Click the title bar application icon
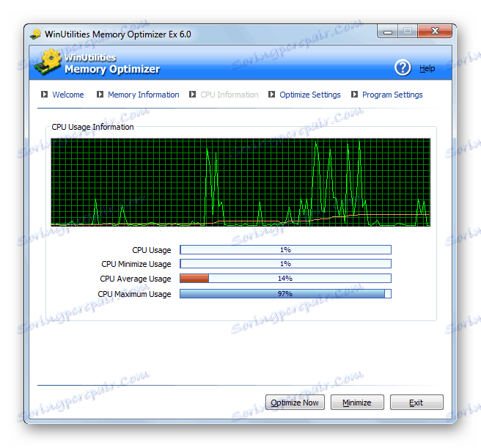 point(36,34)
